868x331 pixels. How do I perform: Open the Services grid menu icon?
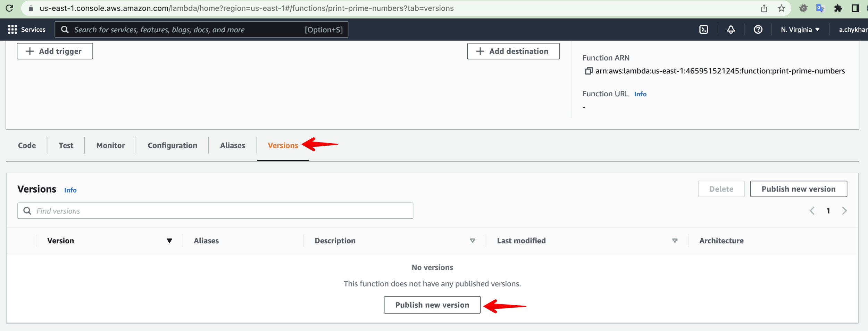[x=12, y=30]
